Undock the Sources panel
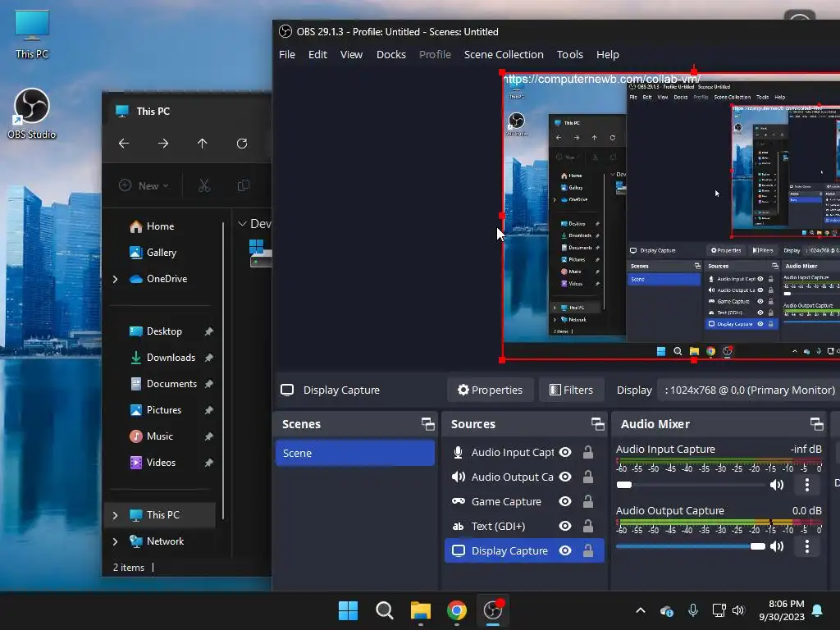This screenshot has width=840, height=630. click(x=597, y=424)
